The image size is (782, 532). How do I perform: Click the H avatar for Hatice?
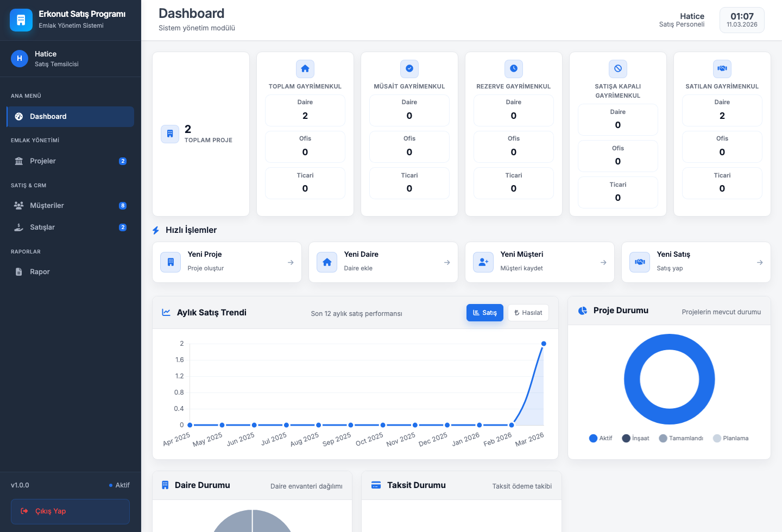pyautogui.click(x=20, y=59)
